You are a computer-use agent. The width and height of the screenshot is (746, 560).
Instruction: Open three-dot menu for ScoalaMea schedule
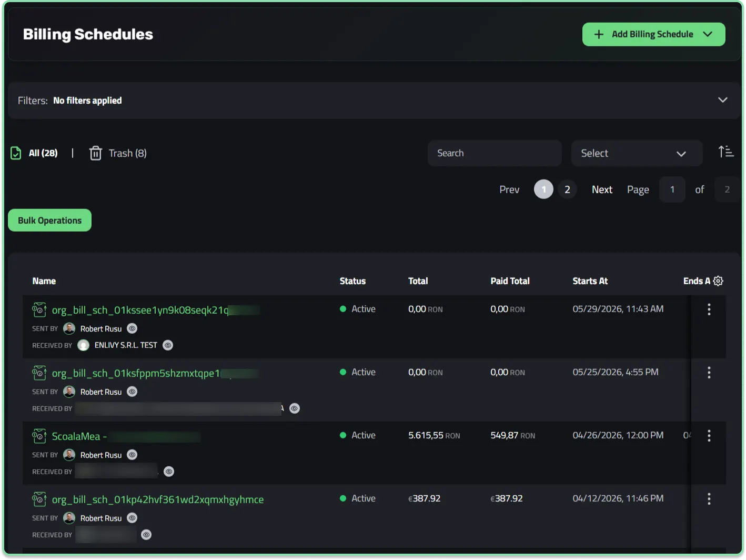709,436
